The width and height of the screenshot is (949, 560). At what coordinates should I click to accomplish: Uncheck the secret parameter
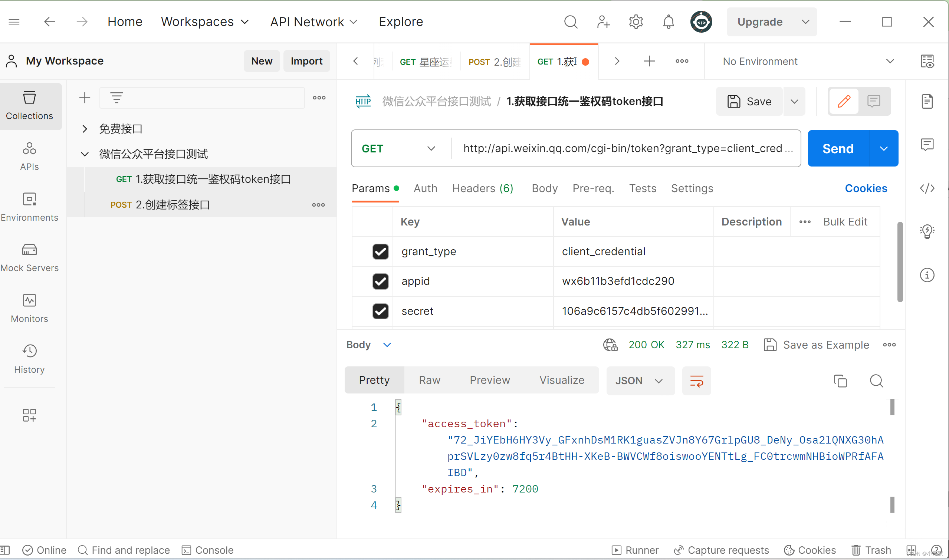pos(380,311)
